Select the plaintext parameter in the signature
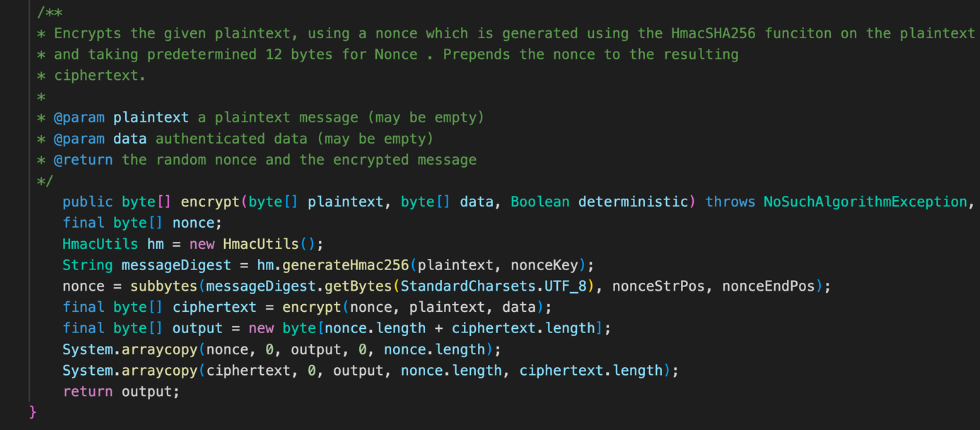This screenshot has height=430, width=980. [x=346, y=202]
